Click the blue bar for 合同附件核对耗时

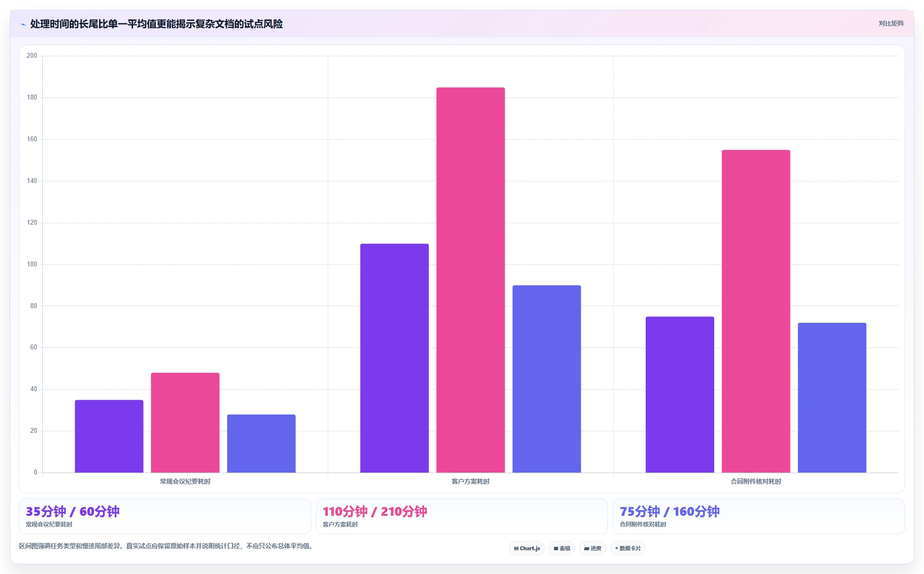tap(832, 398)
